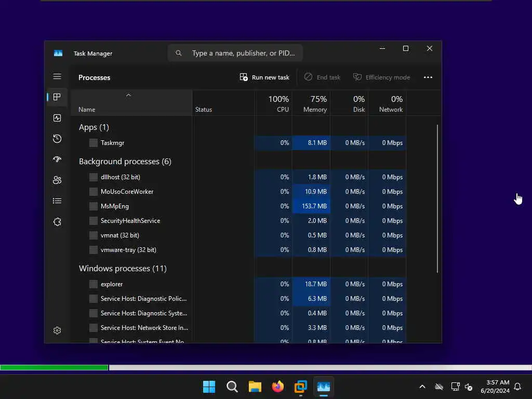This screenshot has height=399, width=532.
Task: Collapse the Apps (1) group
Action: pos(94,127)
